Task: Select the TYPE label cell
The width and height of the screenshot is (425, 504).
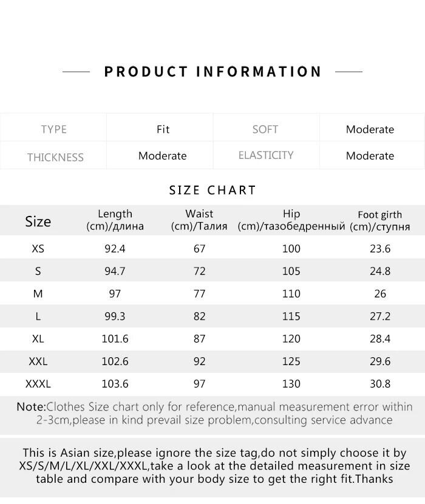Action: pyautogui.click(x=53, y=129)
